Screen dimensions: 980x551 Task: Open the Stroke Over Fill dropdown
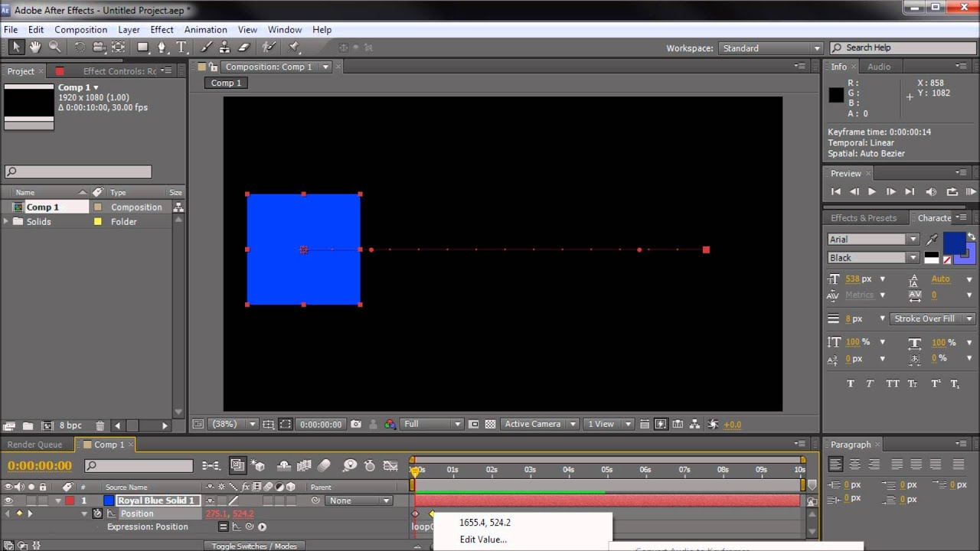(x=933, y=318)
